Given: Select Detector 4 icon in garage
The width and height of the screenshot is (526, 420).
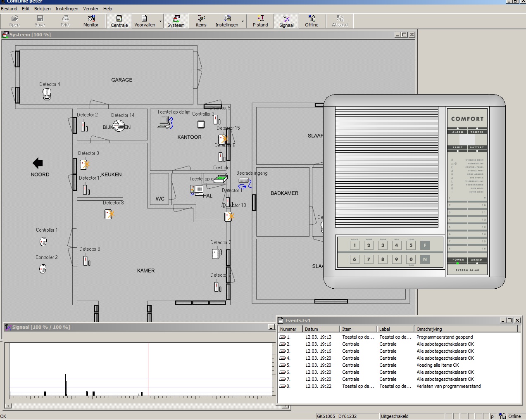Looking at the screenshot, I should (47, 95).
